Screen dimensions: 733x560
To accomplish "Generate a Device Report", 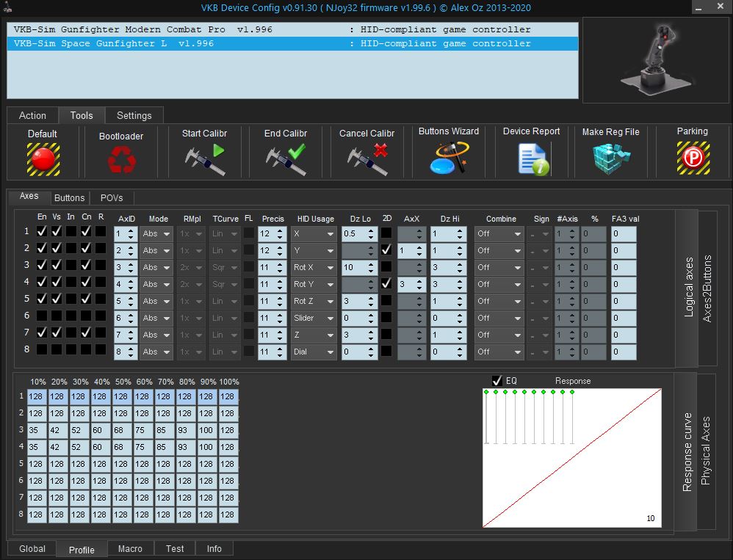I will 531,159.
